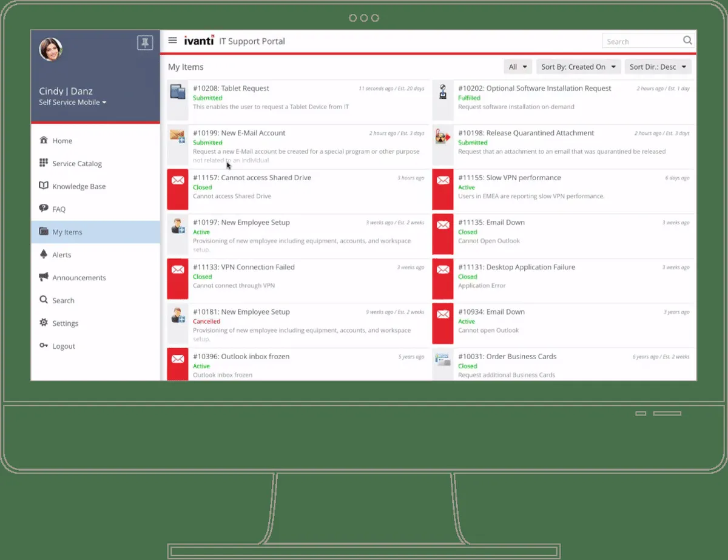Click the '5 years ago' timestamp on #10396

[411, 357]
